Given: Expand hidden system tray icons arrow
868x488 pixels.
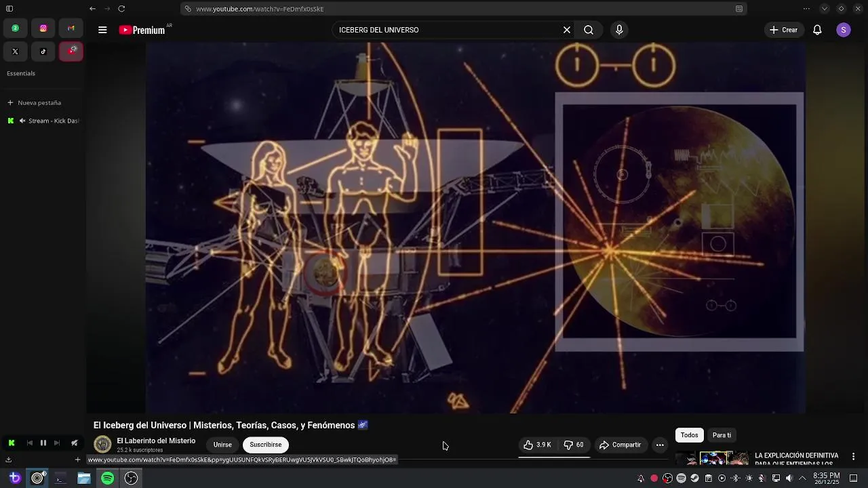Looking at the screenshot, I should (802, 478).
